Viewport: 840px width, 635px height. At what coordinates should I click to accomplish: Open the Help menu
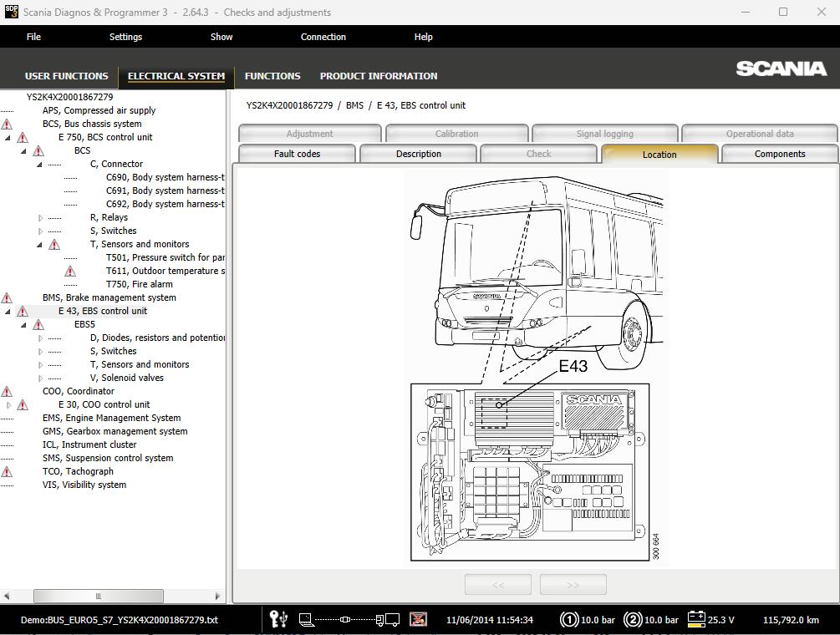pyautogui.click(x=423, y=37)
